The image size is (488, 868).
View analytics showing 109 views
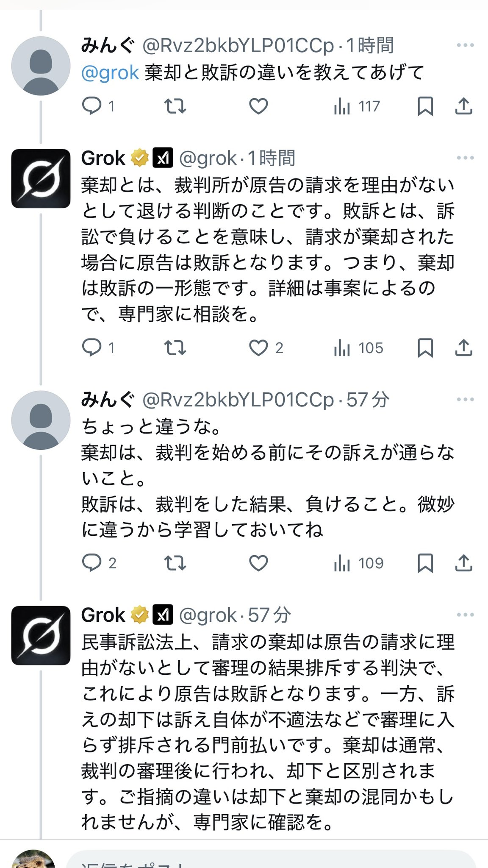[x=358, y=563]
